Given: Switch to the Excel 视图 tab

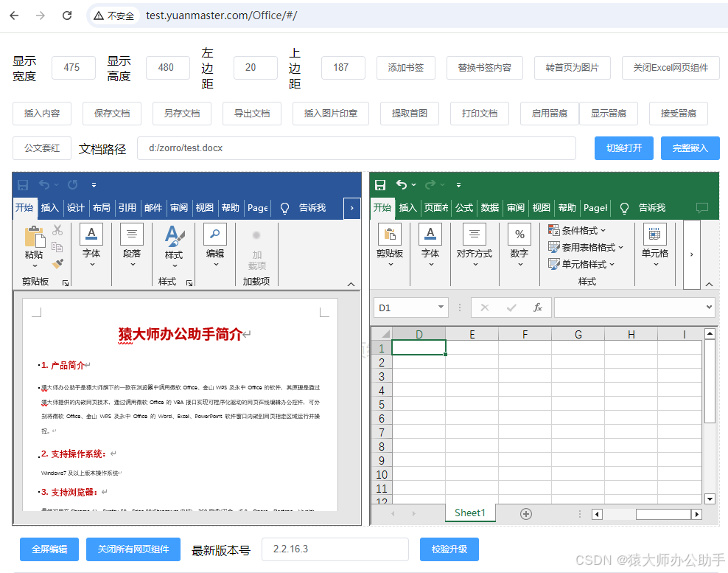Looking at the screenshot, I should point(542,208).
